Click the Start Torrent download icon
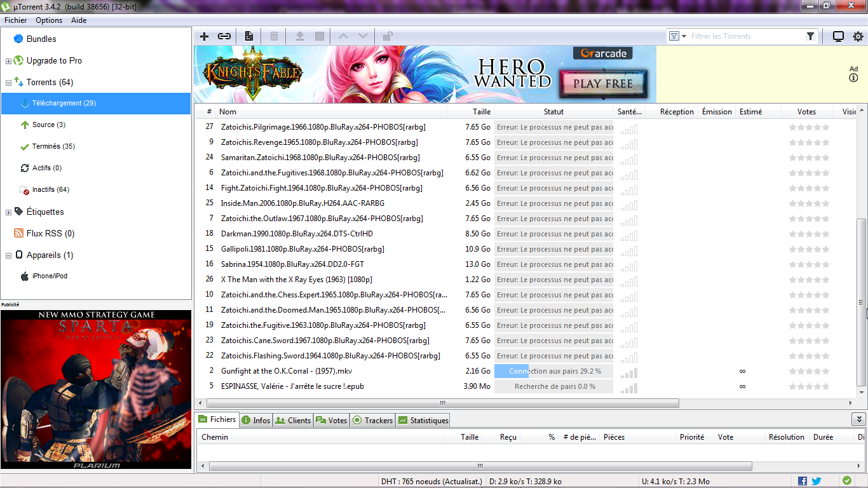The image size is (868, 488). pyautogui.click(x=299, y=36)
